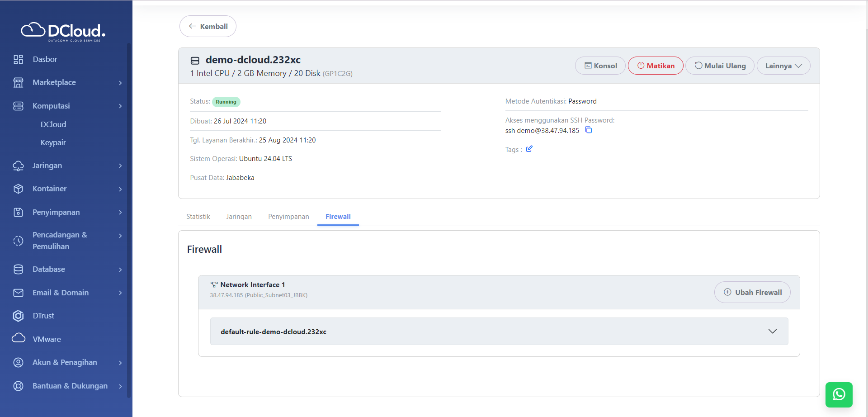Screen dimensions: 868x417
Task: Click the Dasbor grid icon
Action: pyautogui.click(x=18, y=59)
